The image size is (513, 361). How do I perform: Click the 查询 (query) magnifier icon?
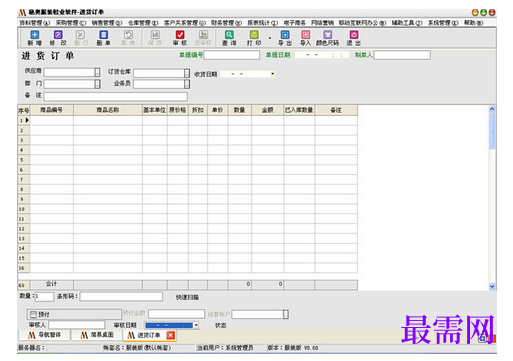pyautogui.click(x=229, y=35)
